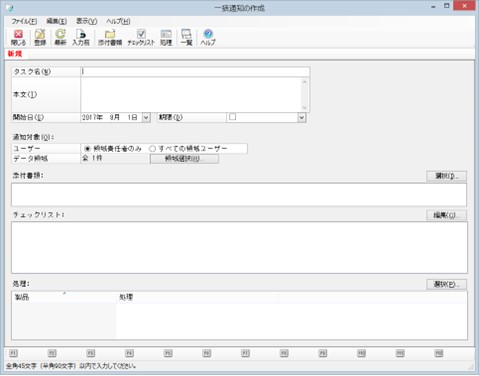Select the すべての領域ユーザー radio button
479x376 pixels.
point(152,149)
